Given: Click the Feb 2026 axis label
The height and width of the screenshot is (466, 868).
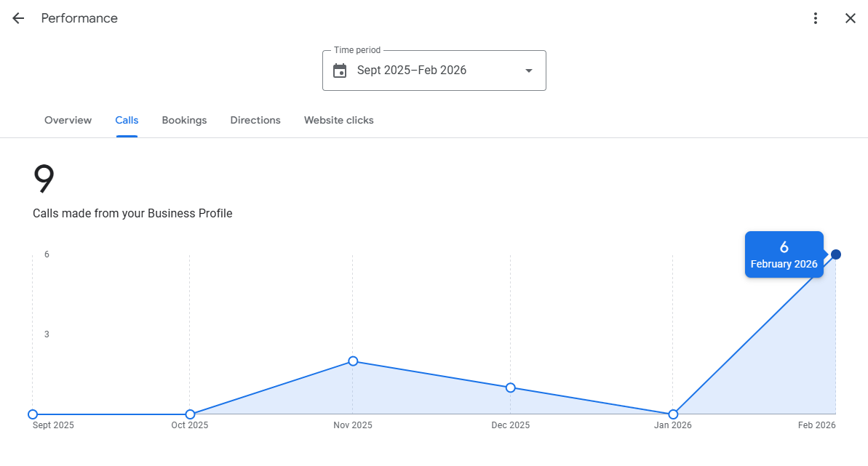Looking at the screenshot, I should point(817,425).
